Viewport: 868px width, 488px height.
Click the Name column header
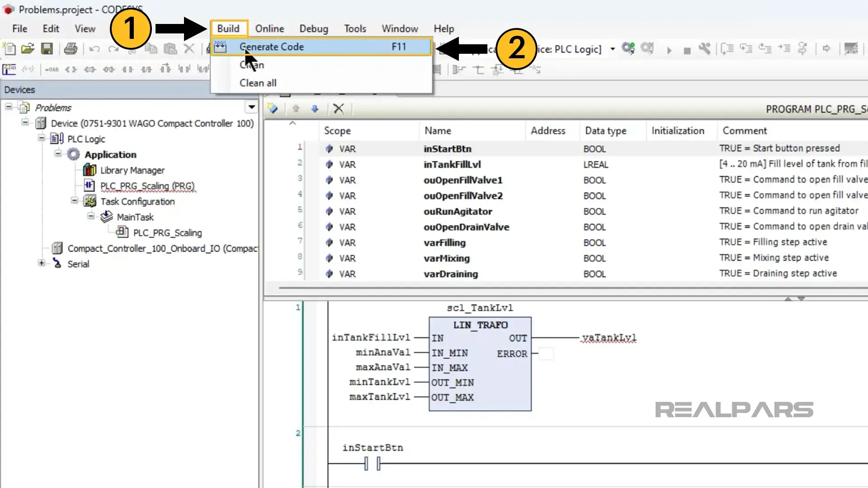tap(472, 131)
